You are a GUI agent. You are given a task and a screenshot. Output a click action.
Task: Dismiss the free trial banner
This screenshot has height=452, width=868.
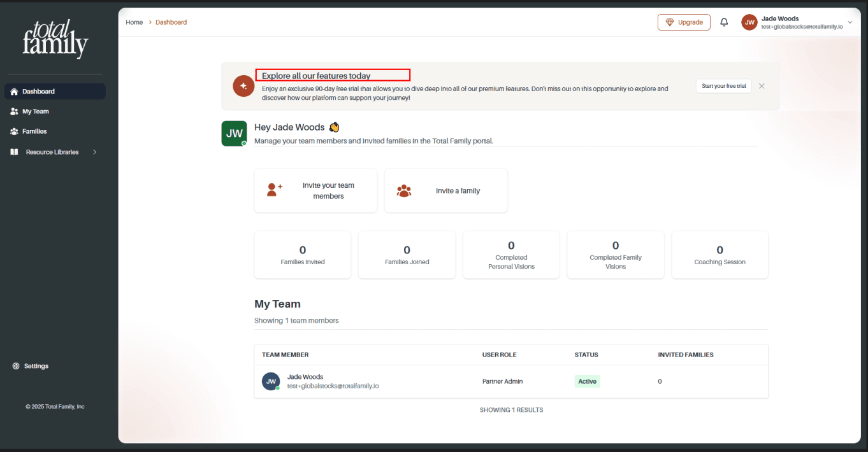click(x=762, y=86)
